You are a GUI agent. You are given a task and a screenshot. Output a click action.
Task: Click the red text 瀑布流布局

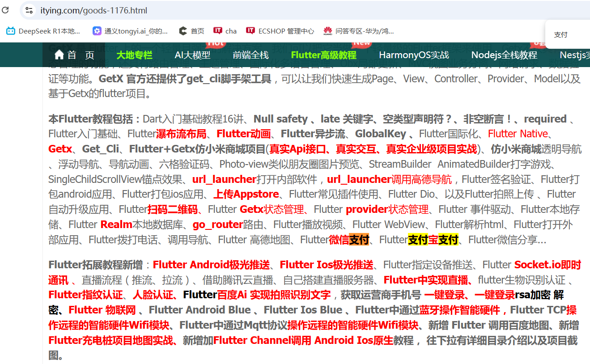tap(181, 134)
